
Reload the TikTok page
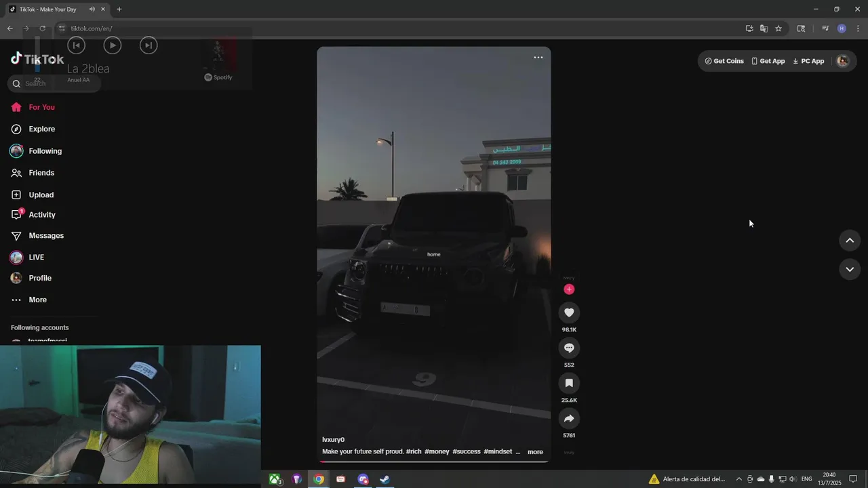42,28
